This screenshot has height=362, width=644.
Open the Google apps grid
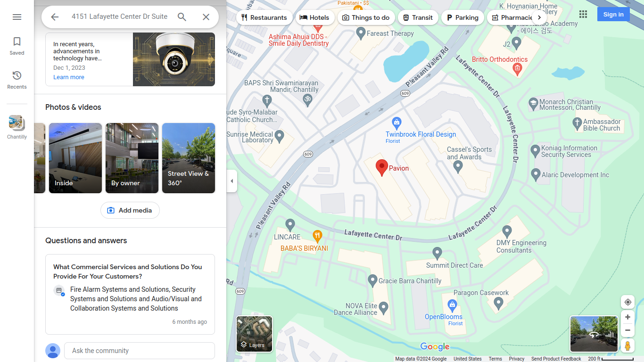[x=583, y=14]
